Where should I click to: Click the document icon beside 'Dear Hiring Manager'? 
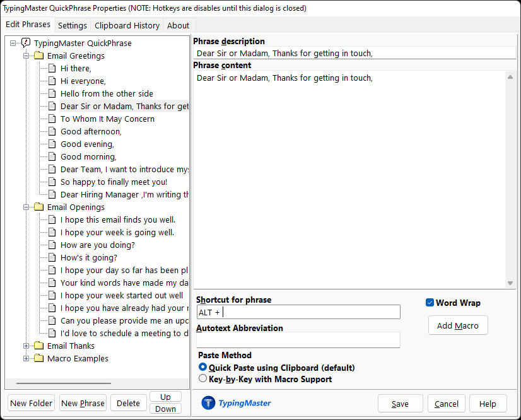[52, 194]
